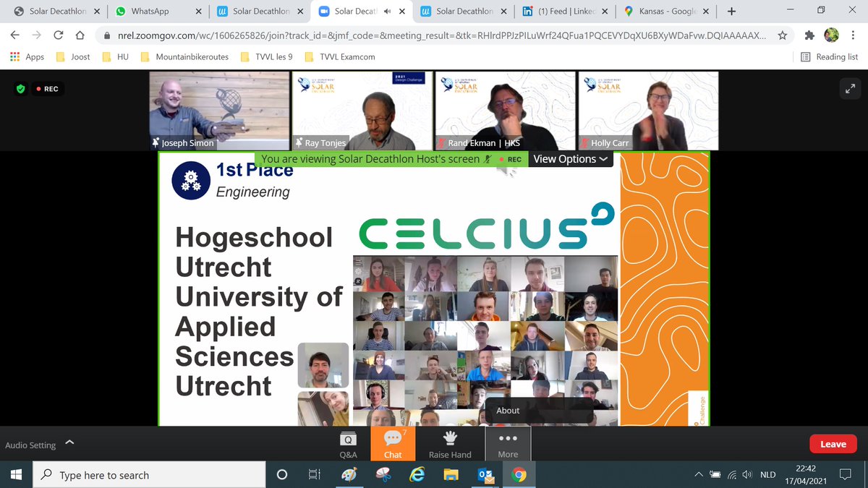Select Rand Ekman's video thumbnail

coord(506,111)
